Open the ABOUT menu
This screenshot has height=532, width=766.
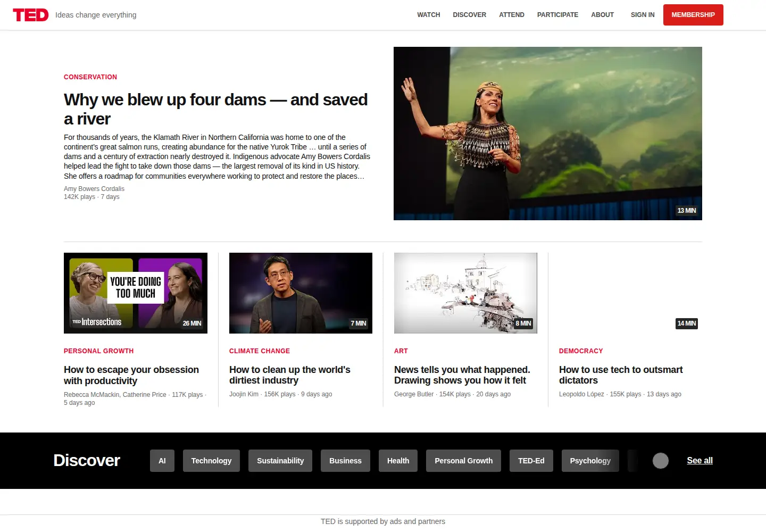coord(603,15)
